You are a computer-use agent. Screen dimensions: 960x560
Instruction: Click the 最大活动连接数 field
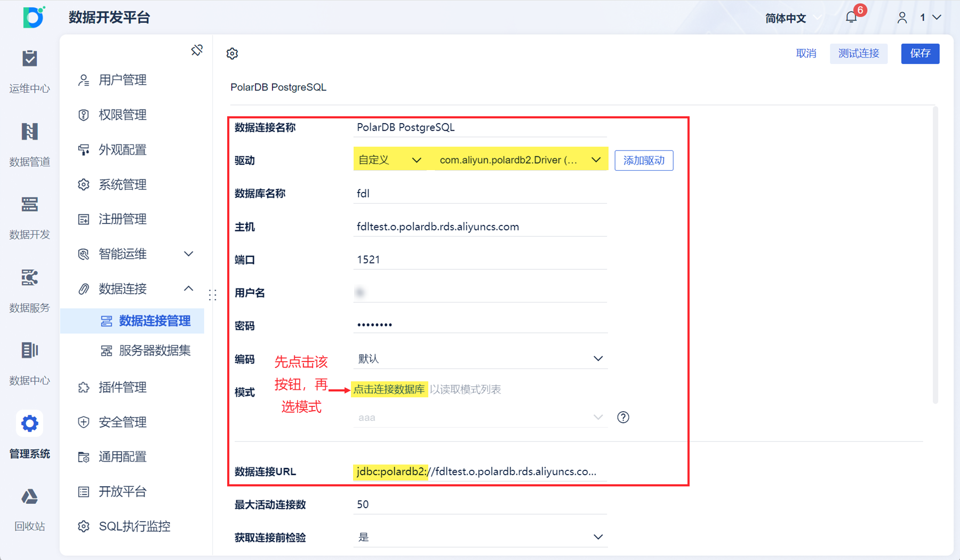[480, 505]
